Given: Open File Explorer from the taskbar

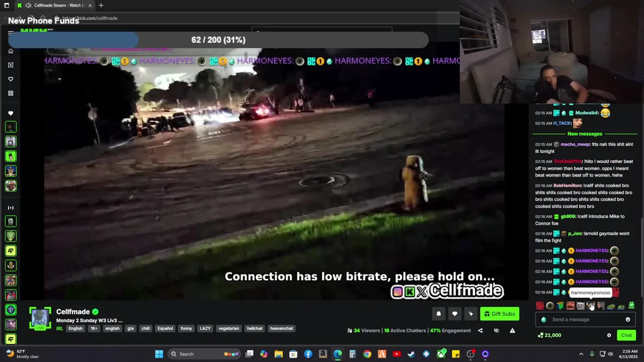Looking at the screenshot, I should click(279, 354).
